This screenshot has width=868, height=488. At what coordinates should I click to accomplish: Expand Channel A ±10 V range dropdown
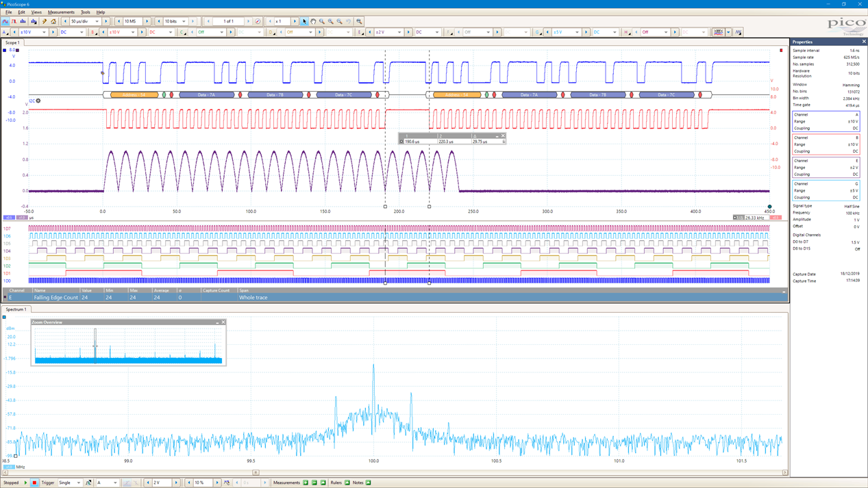click(x=44, y=32)
